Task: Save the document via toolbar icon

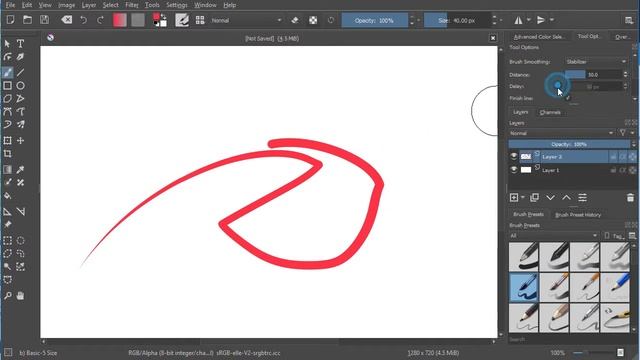Action: click(x=44, y=20)
